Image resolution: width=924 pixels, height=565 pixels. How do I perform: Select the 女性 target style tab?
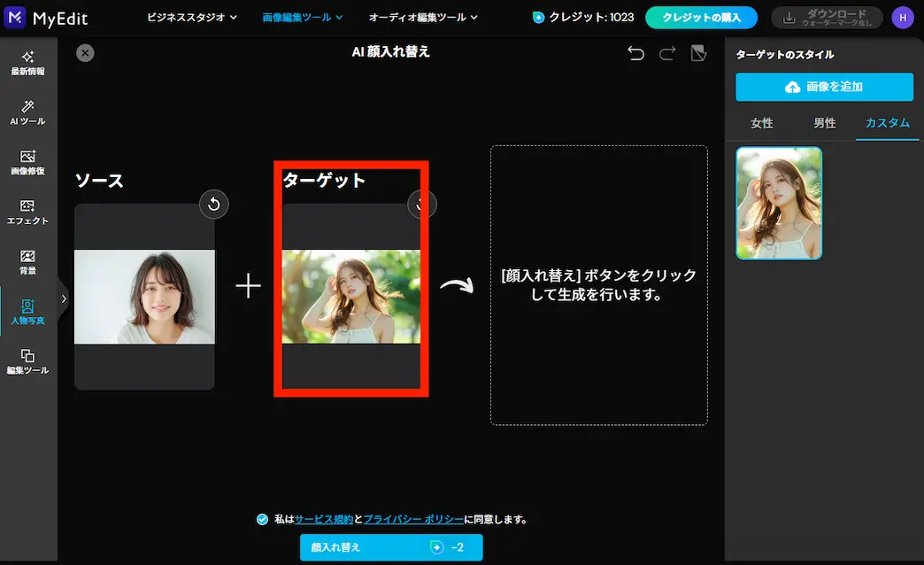pyautogui.click(x=761, y=123)
